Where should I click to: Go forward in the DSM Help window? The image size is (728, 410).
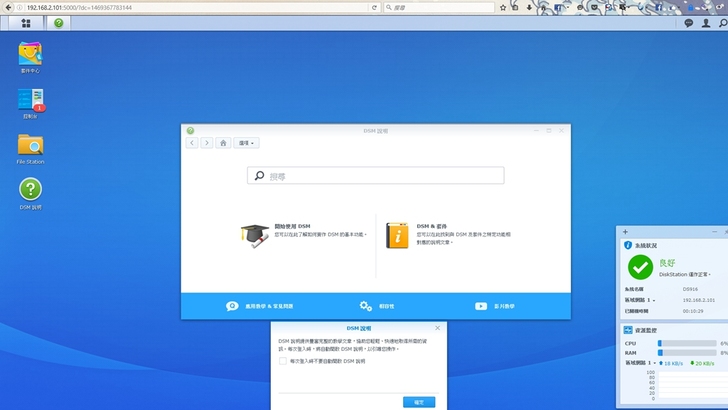click(x=207, y=143)
